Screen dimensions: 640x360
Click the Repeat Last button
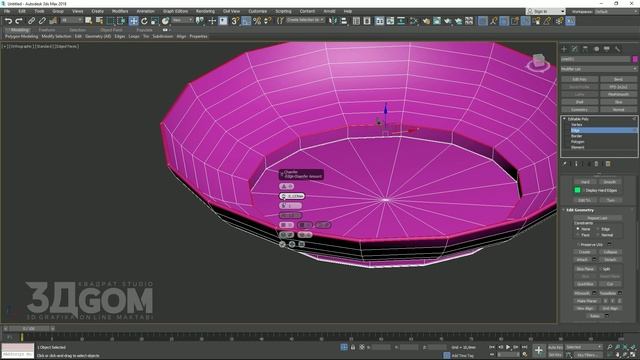[597, 218]
